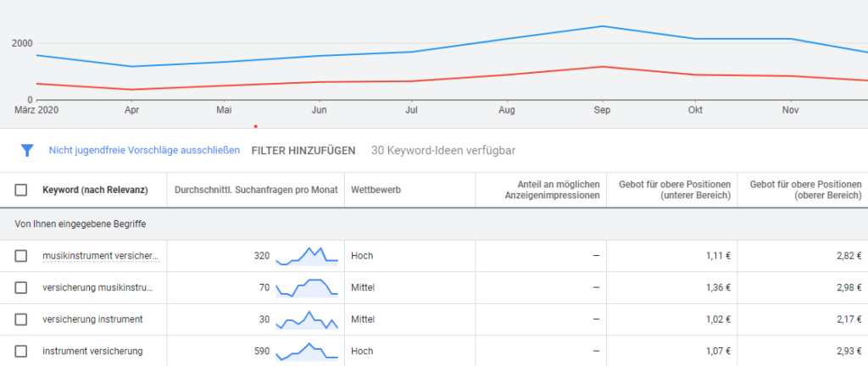Click trend sparkline for search volume 70
The height and width of the screenshot is (366, 868).
307,287
